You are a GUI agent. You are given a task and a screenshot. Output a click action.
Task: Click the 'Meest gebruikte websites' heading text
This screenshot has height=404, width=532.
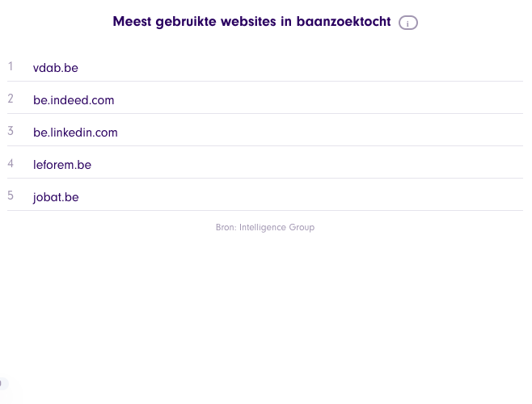194,22
